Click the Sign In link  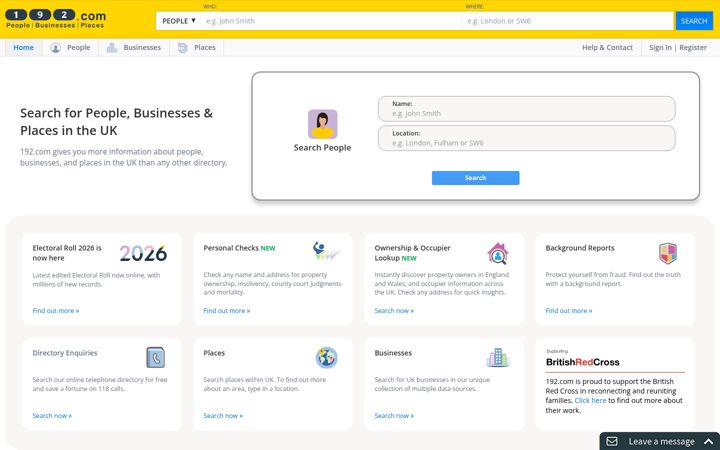660,48
